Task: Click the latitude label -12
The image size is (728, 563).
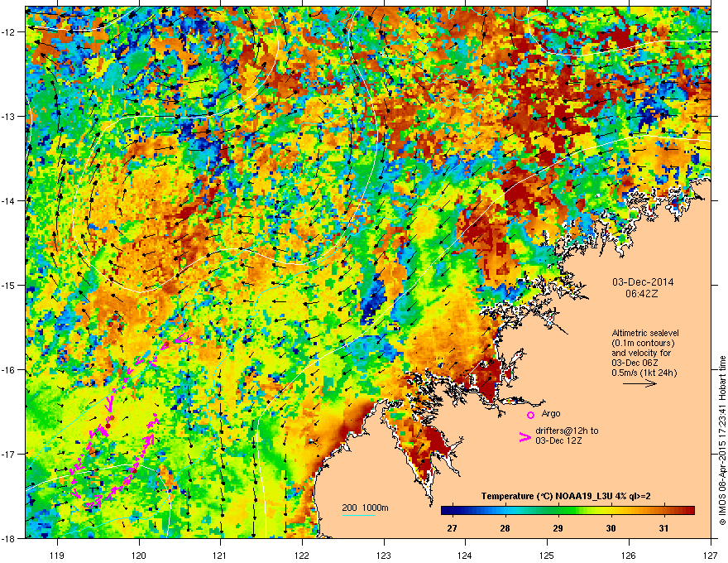Action: click(9, 32)
